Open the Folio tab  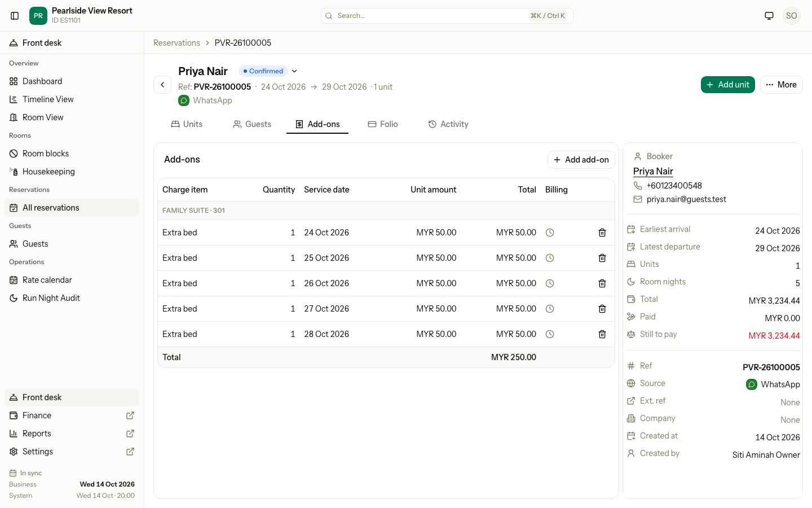click(383, 124)
